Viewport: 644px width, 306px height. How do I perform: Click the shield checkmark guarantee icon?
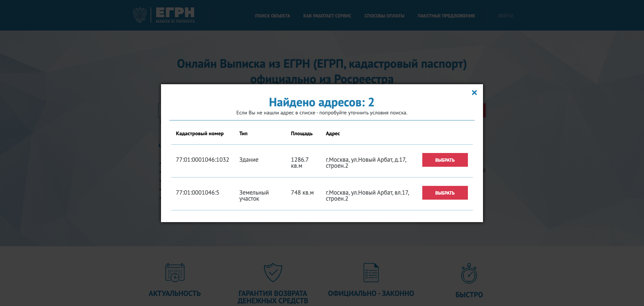[x=273, y=272]
